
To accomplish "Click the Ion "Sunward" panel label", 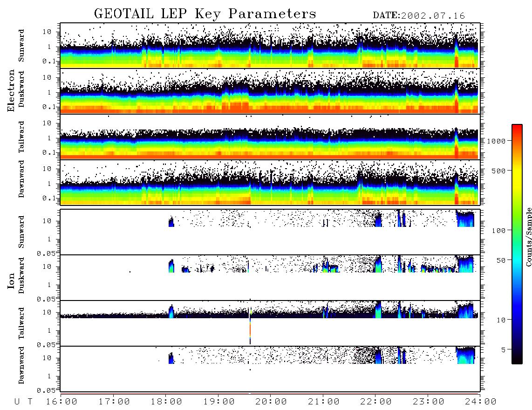I will click(x=21, y=232).
